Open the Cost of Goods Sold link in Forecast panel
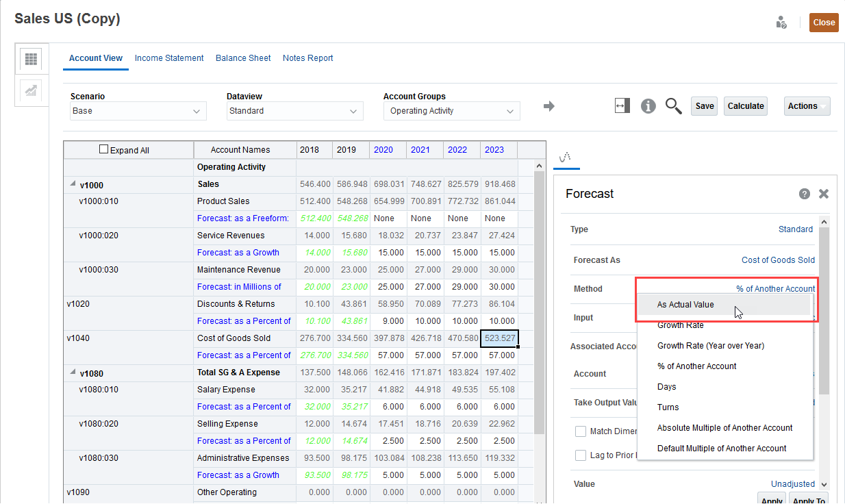Screen dimensions: 845x504 click(779, 260)
